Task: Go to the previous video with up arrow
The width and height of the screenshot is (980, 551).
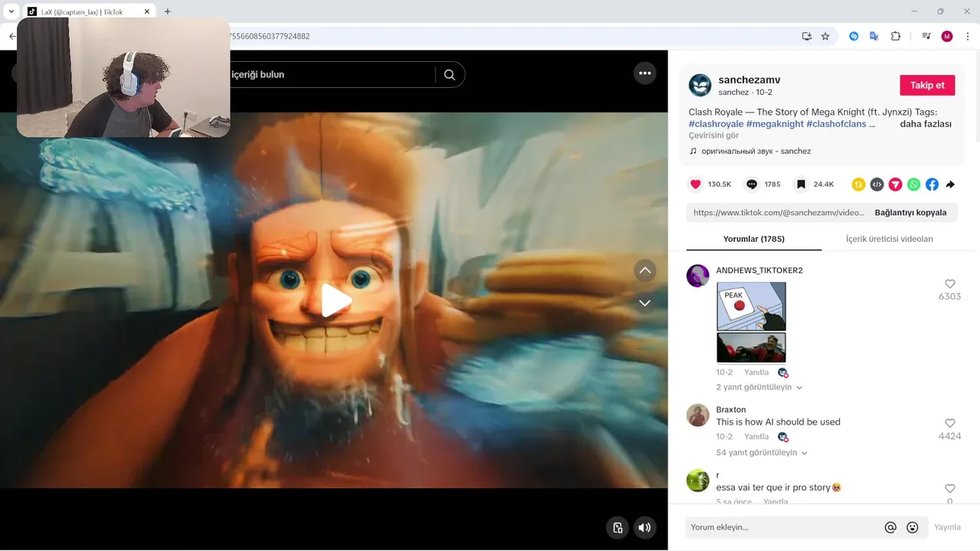Action: click(645, 270)
